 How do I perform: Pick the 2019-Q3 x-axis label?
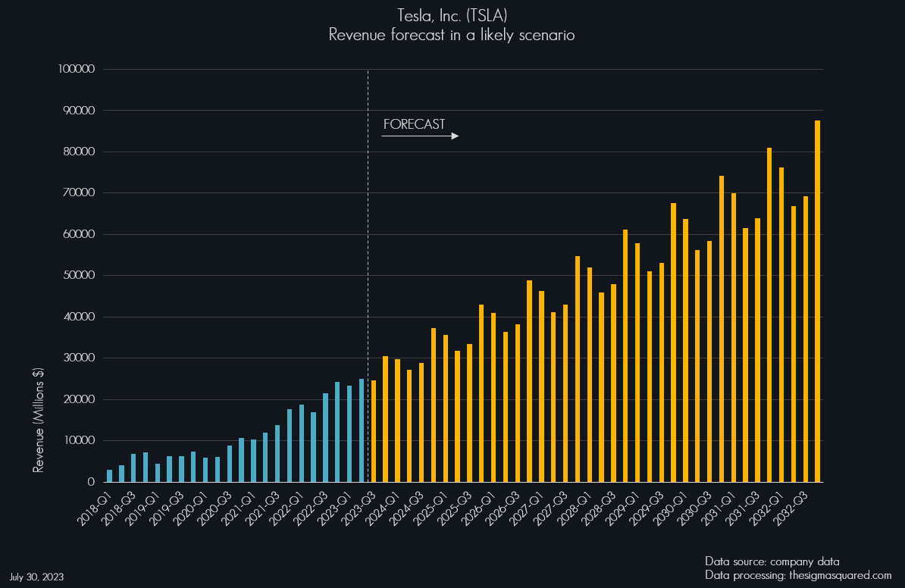tap(167, 507)
